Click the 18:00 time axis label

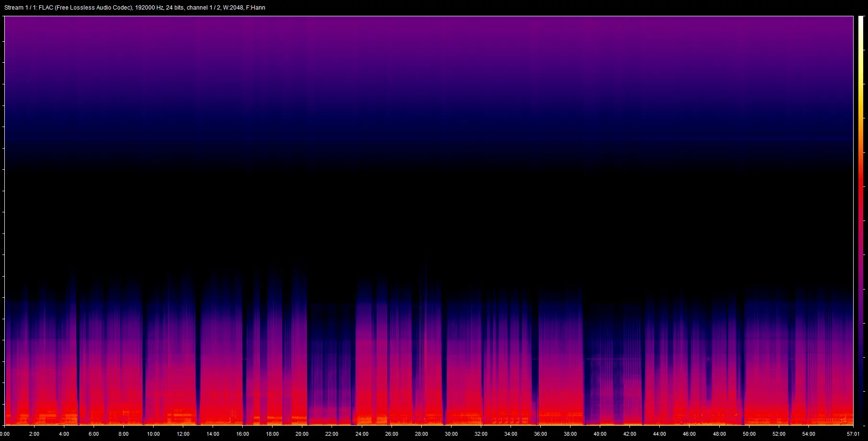[x=272, y=434]
